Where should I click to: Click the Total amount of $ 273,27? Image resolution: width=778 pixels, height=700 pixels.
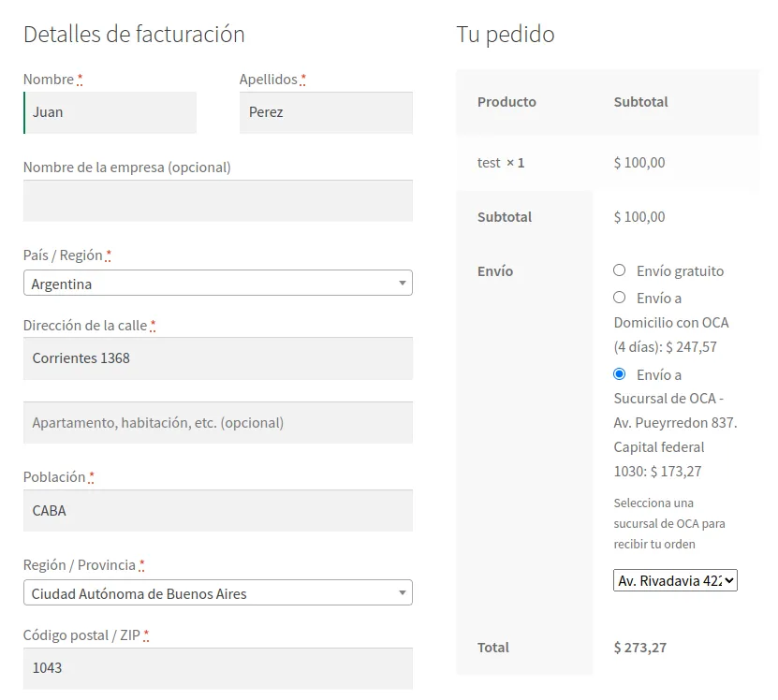click(x=640, y=647)
